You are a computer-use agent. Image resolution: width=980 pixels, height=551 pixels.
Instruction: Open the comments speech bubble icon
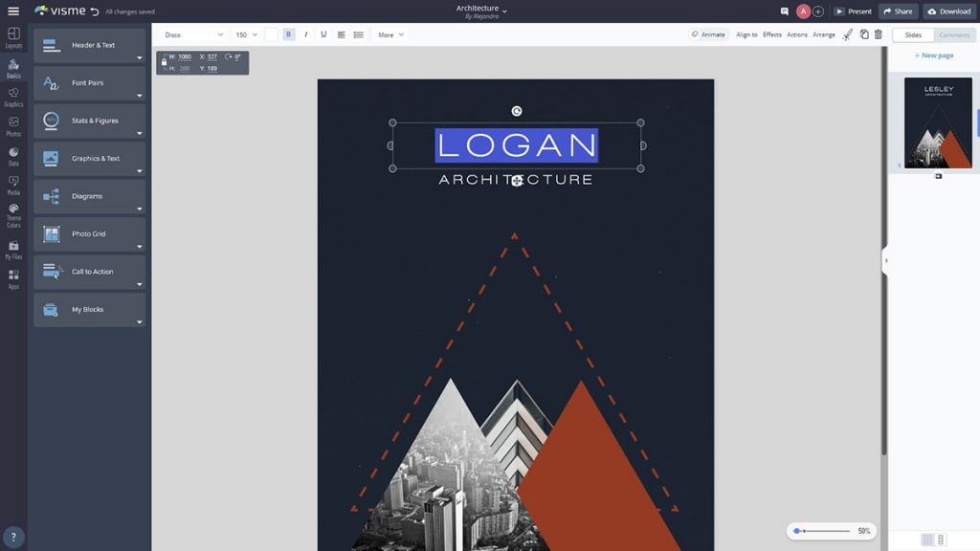coord(785,11)
